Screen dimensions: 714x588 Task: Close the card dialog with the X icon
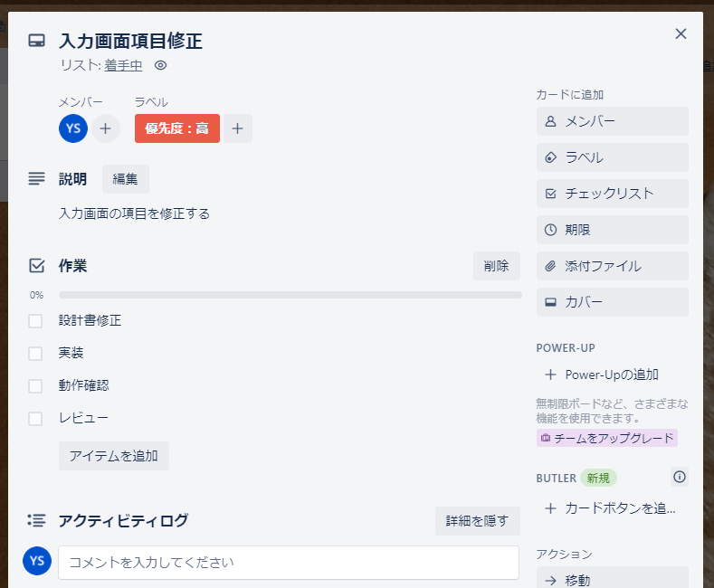point(681,33)
